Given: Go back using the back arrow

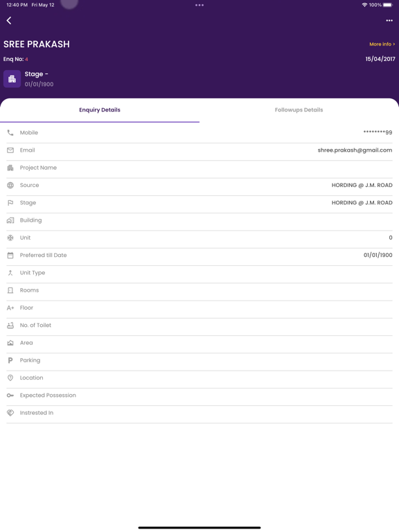Looking at the screenshot, I should [9, 21].
